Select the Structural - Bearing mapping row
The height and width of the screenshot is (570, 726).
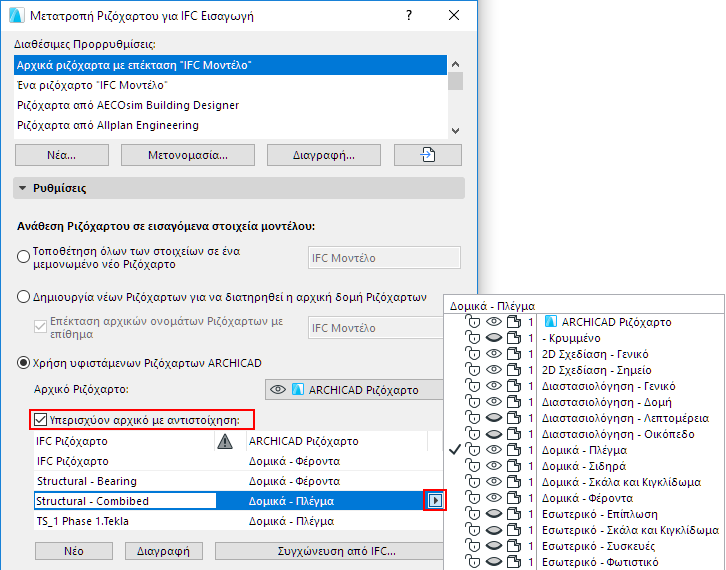238,481
